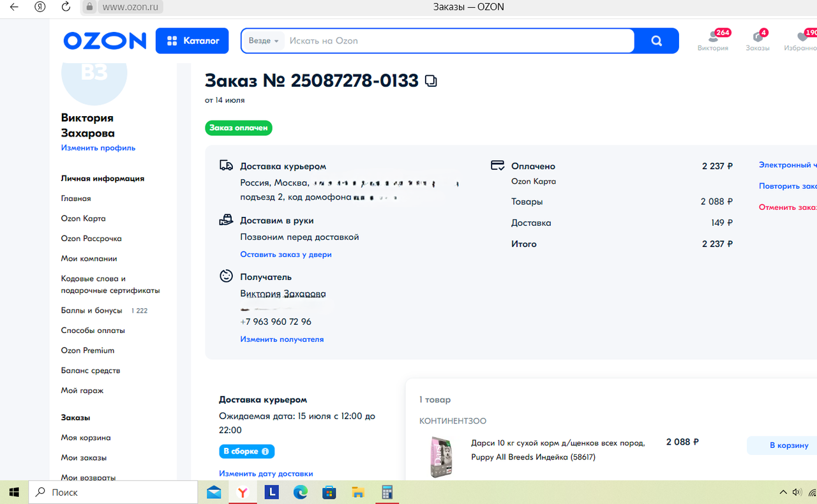Open Мои компании sidebar item
This screenshot has height=504, width=817.
point(89,258)
